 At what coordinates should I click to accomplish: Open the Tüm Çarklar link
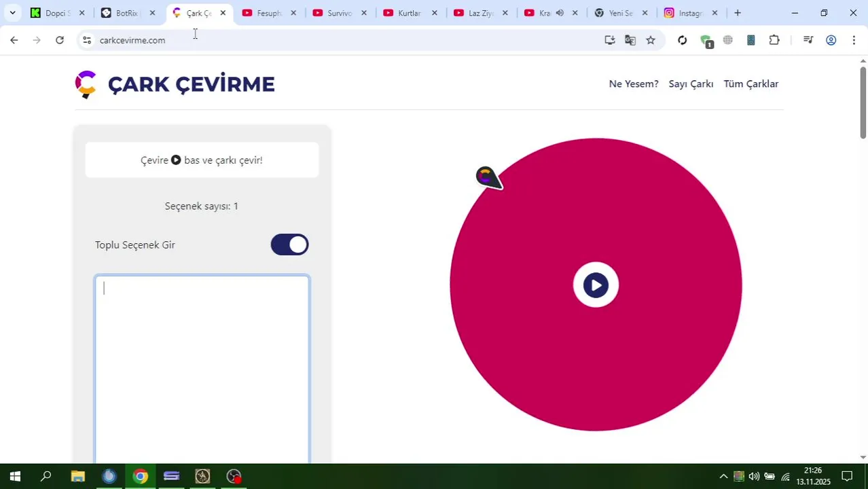tap(751, 84)
